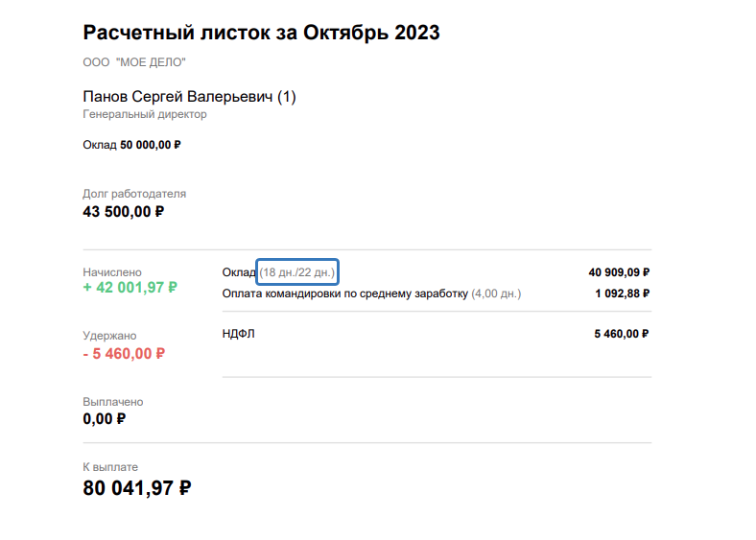Select the paid amount 0,00 ₽
The image size is (756, 540).
(x=105, y=419)
